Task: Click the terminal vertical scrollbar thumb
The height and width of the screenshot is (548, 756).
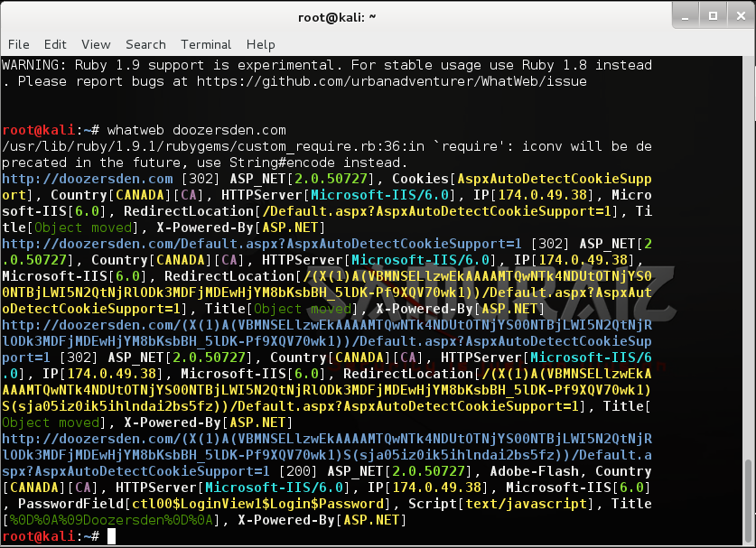Action: [x=748, y=499]
